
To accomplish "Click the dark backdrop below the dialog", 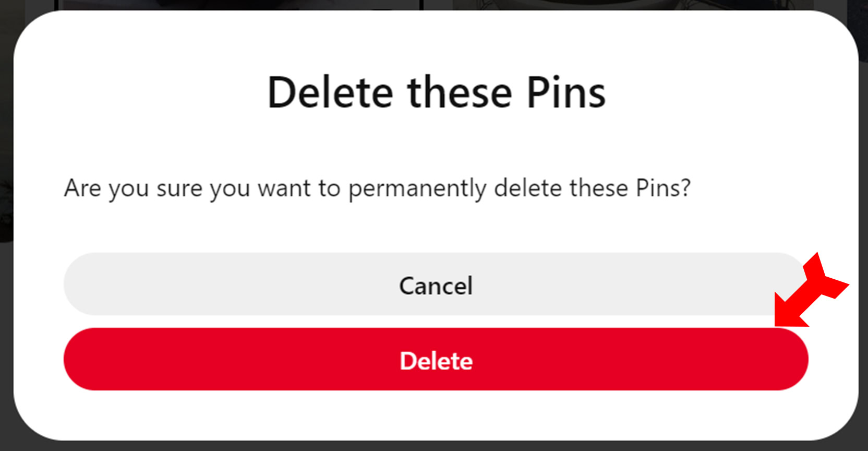I will (x=436, y=446).
